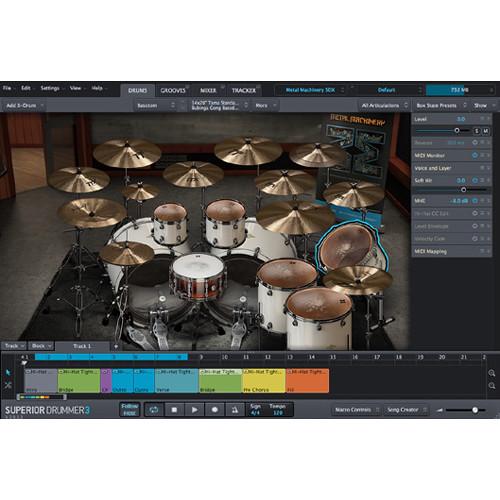
Task: Open the Block menu dropdown
Action: 41,346
